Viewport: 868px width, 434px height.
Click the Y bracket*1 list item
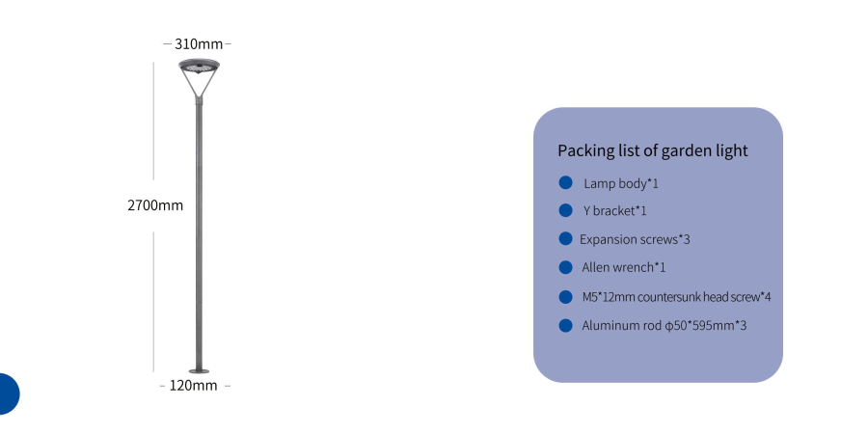(x=614, y=211)
